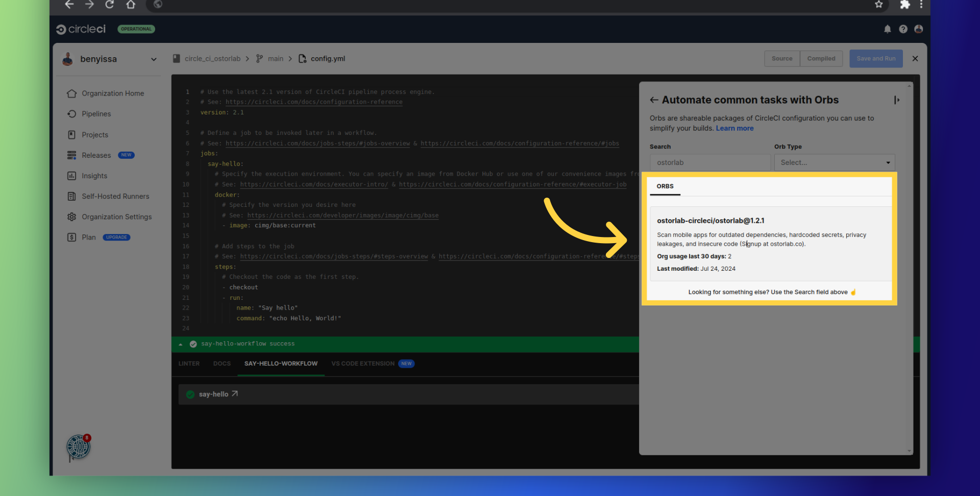Viewport: 980px width, 496px height.
Task: Click the Learn more link
Action: point(734,128)
